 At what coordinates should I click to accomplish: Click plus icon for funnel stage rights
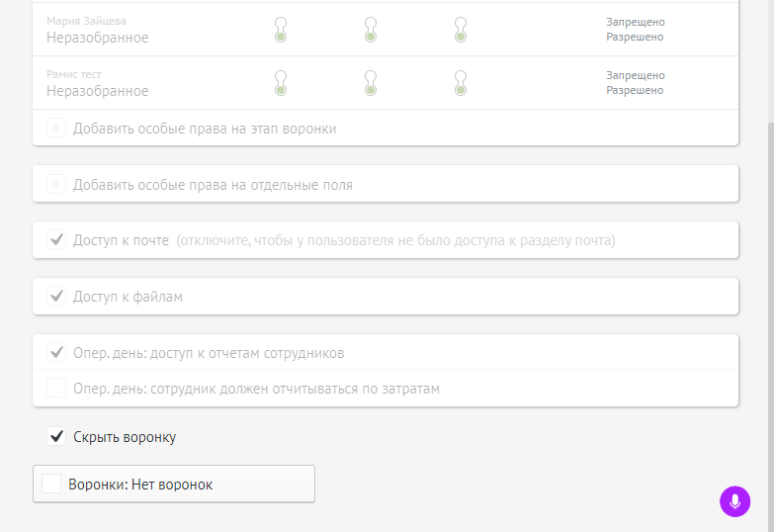pyautogui.click(x=56, y=128)
